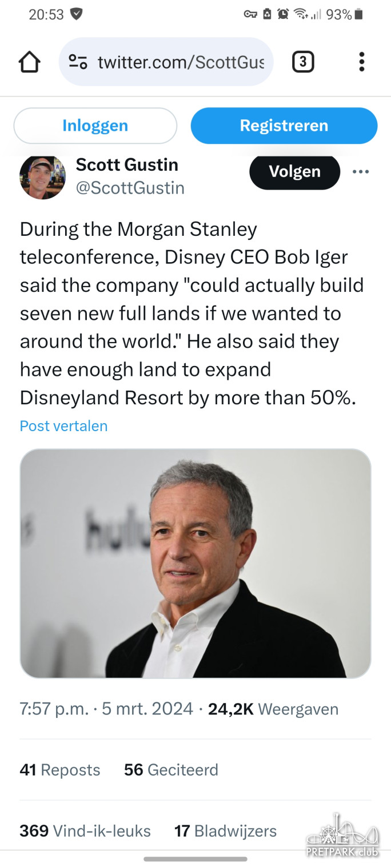Open the site info icon in address bar
This screenshot has width=391, height=868.
[x=78, y=62]
